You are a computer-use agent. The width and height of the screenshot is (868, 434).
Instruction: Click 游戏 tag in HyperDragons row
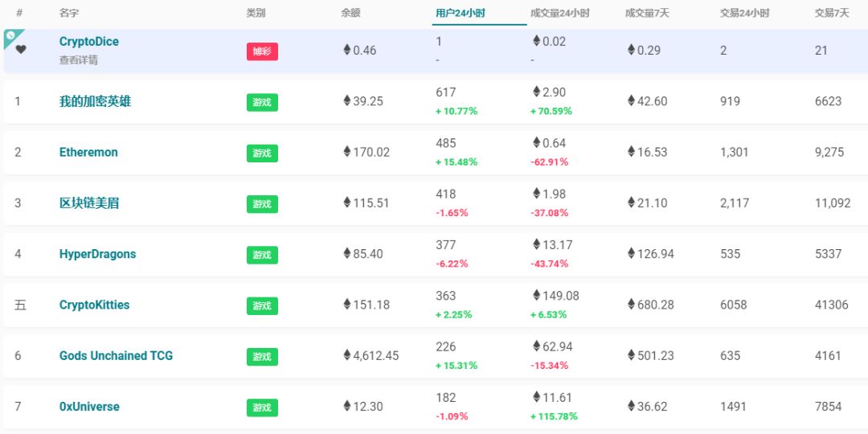(x=262, y=256)
